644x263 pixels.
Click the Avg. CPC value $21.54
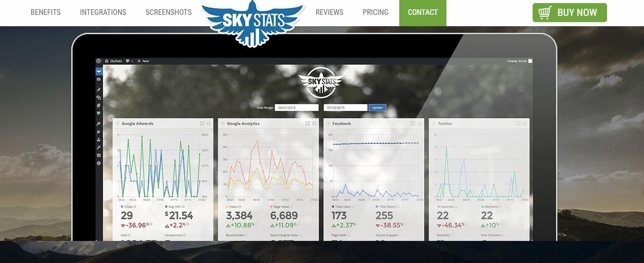click(179, 216)
